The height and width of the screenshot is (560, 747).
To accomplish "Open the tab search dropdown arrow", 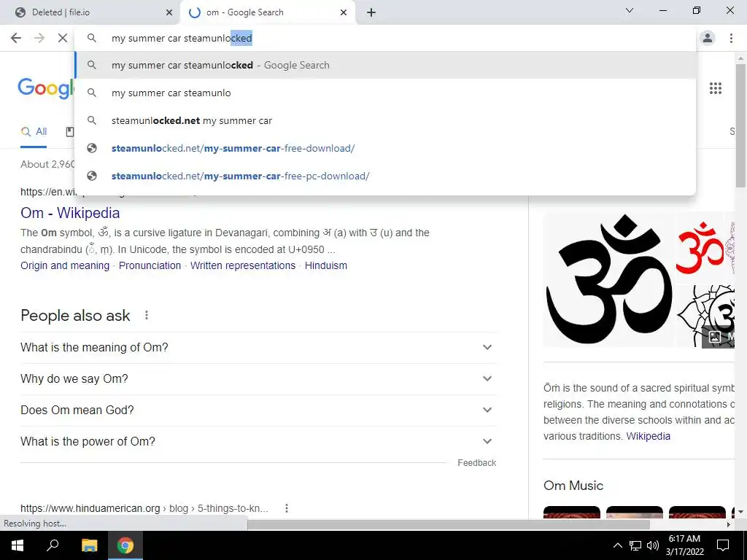I will tap(630, 10).
